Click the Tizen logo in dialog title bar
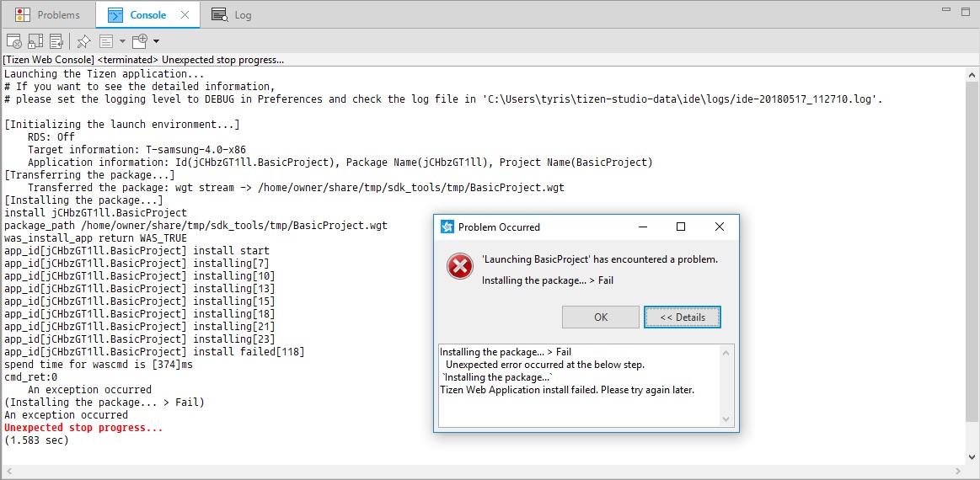 [448, 227]
